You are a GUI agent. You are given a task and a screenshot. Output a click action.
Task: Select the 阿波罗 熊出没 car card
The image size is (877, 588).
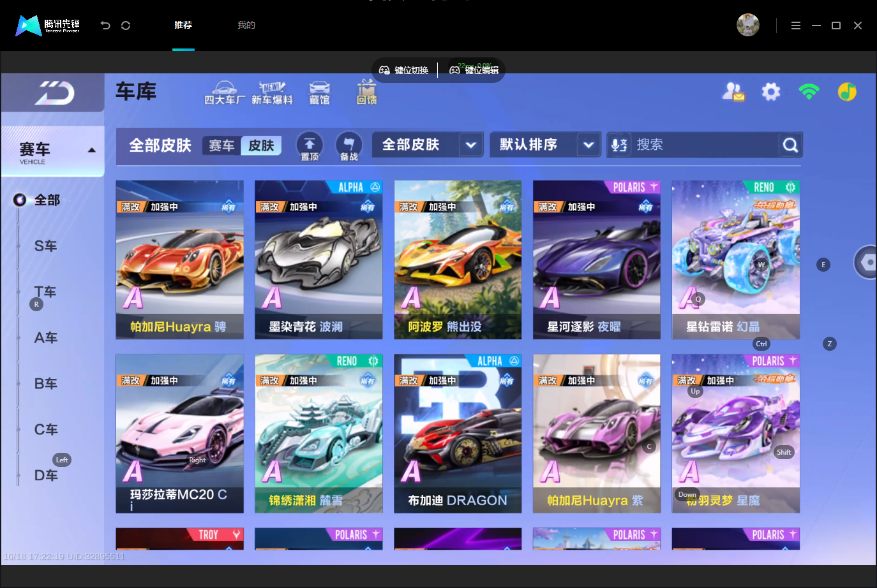458,260
